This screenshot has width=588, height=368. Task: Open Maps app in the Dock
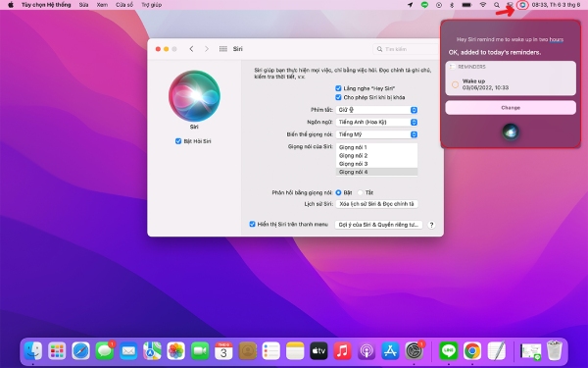coord(152,351)
